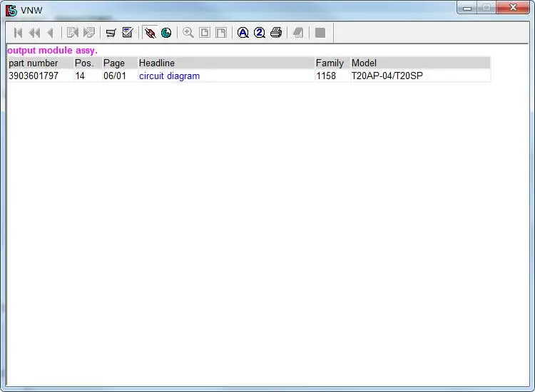Click the 'Model' column header
Viewport: 535px width, 392px height.
pos(420,63)
